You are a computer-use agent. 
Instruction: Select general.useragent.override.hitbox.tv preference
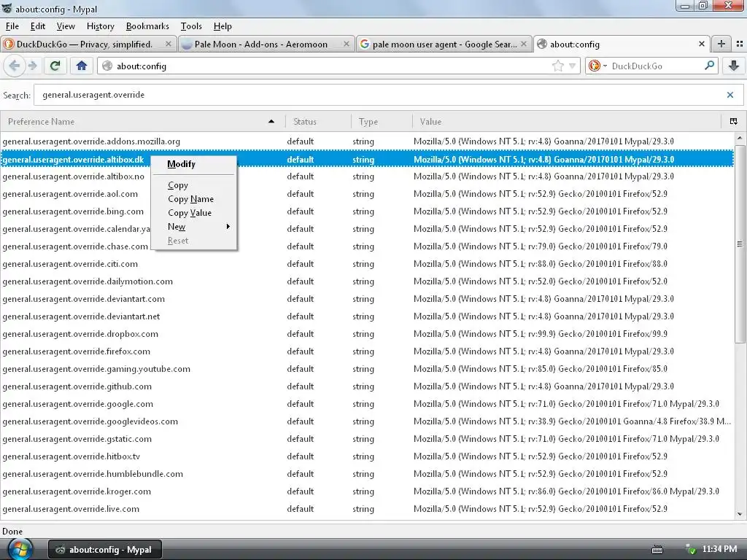[367, 456]
